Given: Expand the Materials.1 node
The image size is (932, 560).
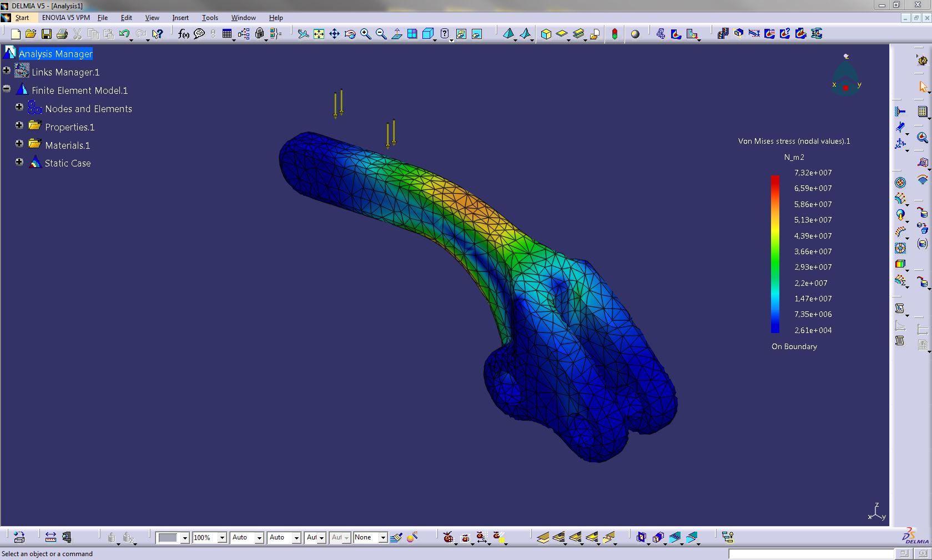Looking at the screenshot, I should click(x=19, y=144).
